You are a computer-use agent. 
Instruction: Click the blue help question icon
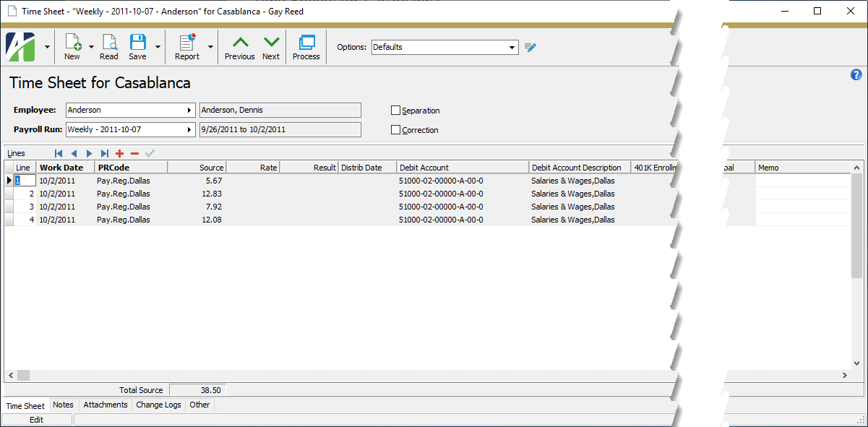point(856,75)
